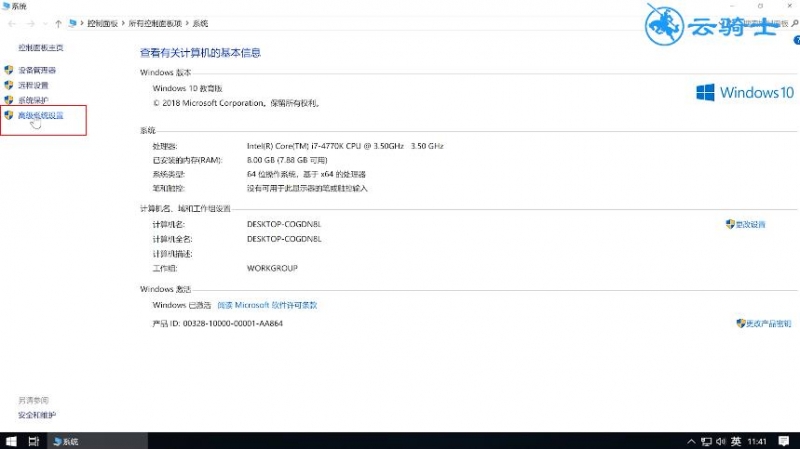Screen dimensions: 800x449
Task: Show hidden tray icons chevron
Action: (x=691, y=441)
